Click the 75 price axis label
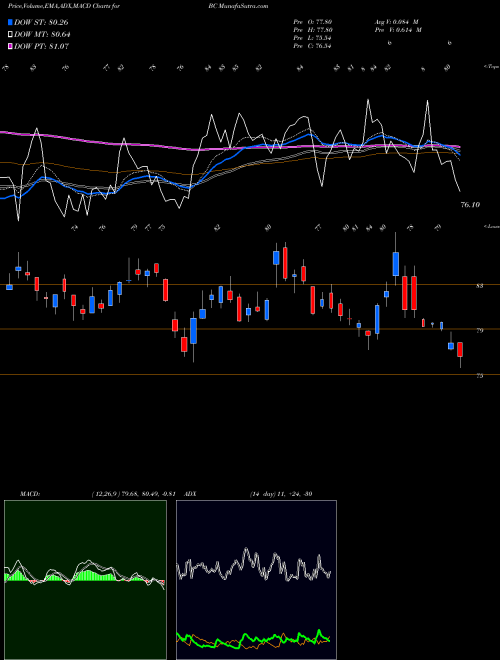The height and width of the screenshot is (660, 500). [x=479, y=376]
